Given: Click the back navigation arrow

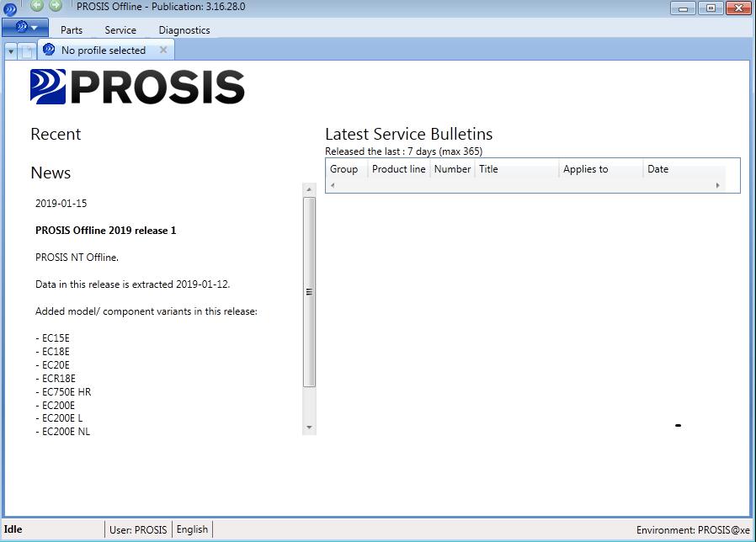Looking at the screenshot, I should point(37,5).
